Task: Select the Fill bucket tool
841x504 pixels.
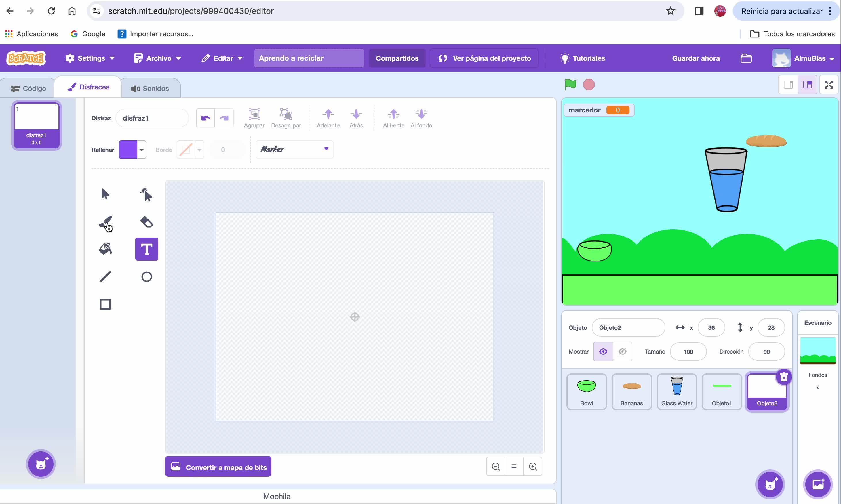Action: [105, 249]
